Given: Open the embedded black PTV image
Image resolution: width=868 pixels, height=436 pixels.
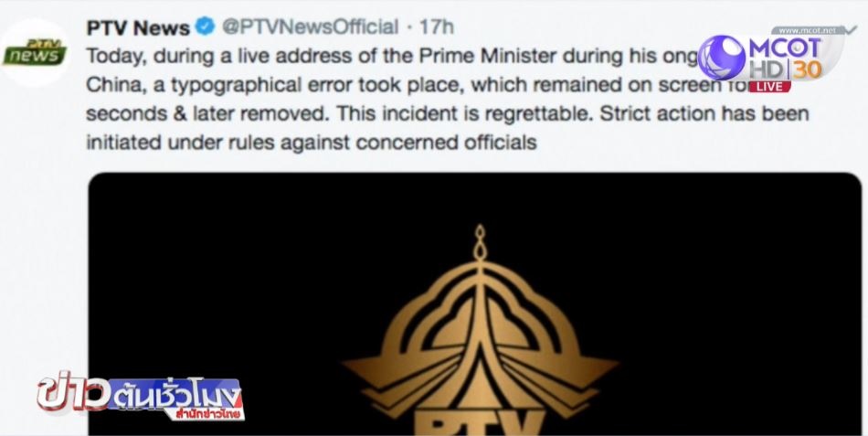Looking at the screenshot, I should [x=474, y=303].
